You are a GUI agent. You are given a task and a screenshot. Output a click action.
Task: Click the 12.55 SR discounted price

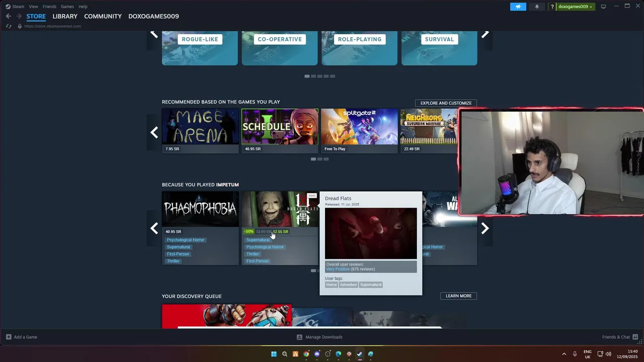[280, 232]
